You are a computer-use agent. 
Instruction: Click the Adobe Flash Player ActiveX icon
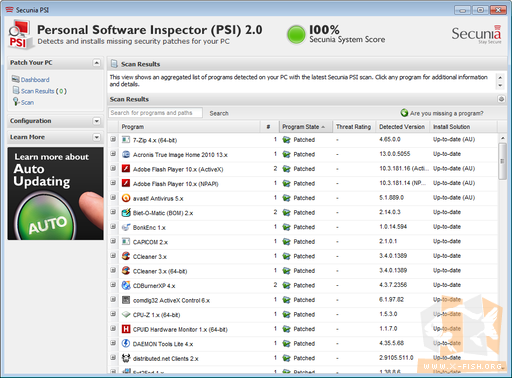click(126, 169)
